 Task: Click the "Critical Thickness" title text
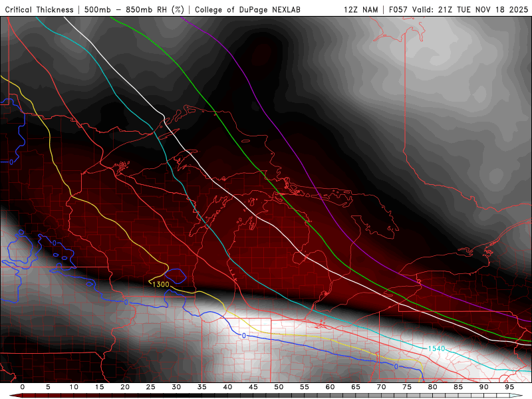tap(39, 9)
